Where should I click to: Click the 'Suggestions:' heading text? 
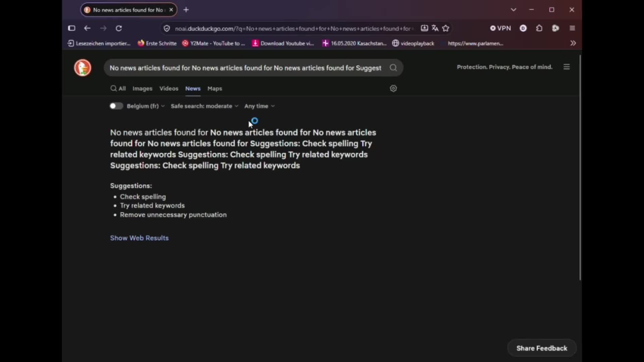click(131, 186)
